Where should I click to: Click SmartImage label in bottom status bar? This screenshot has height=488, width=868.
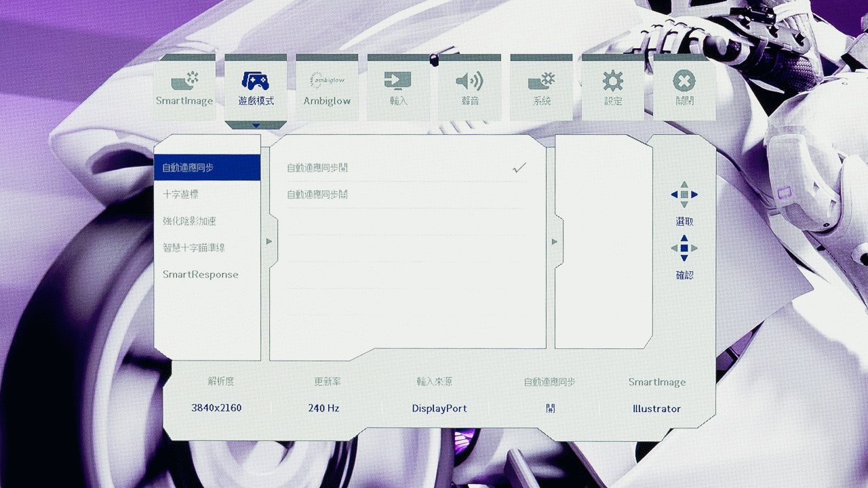[x=657, y=382]
